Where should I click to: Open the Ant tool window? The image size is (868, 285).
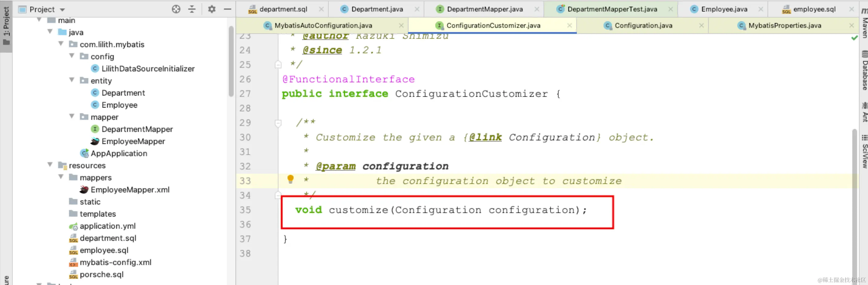coord(864,112)
